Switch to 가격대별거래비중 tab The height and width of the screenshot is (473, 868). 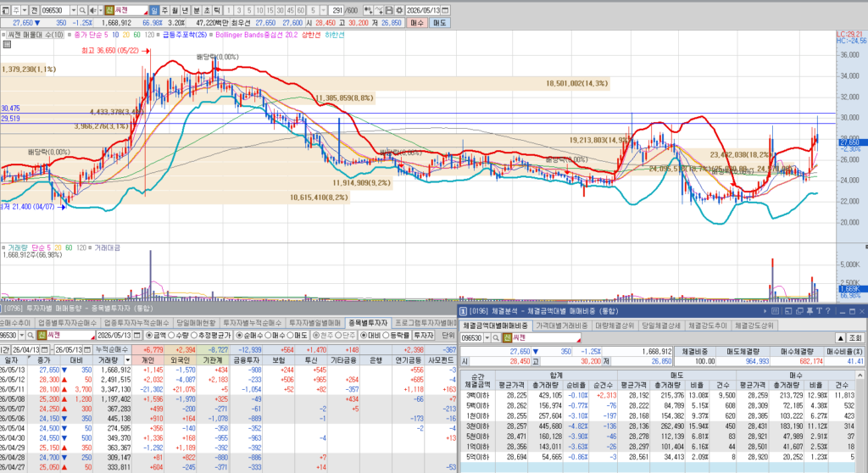(561, 326)
